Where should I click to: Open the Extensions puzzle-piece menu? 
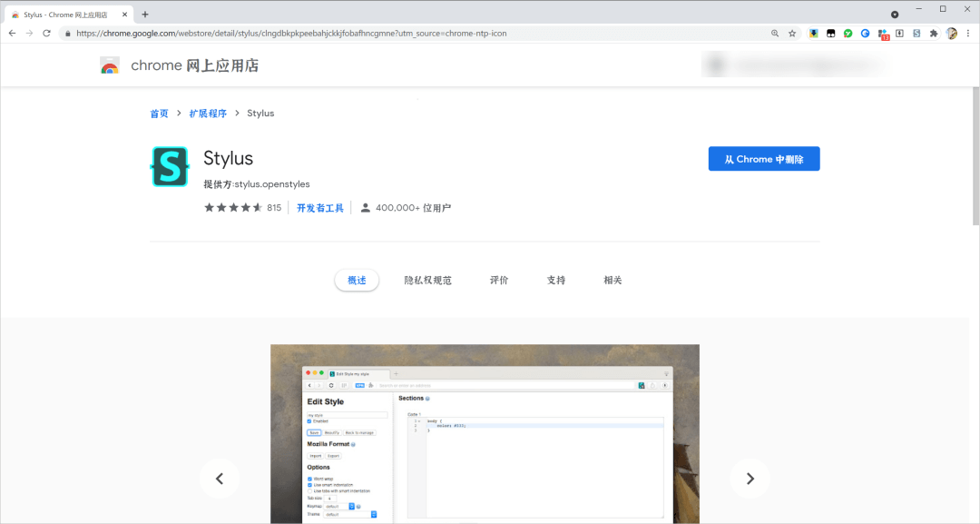[x=934, y=33]
